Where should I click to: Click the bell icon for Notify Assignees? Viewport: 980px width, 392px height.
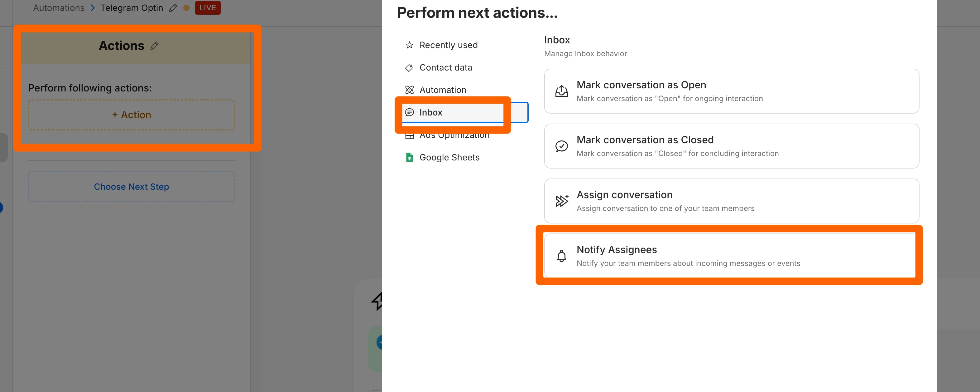point(561,256)
